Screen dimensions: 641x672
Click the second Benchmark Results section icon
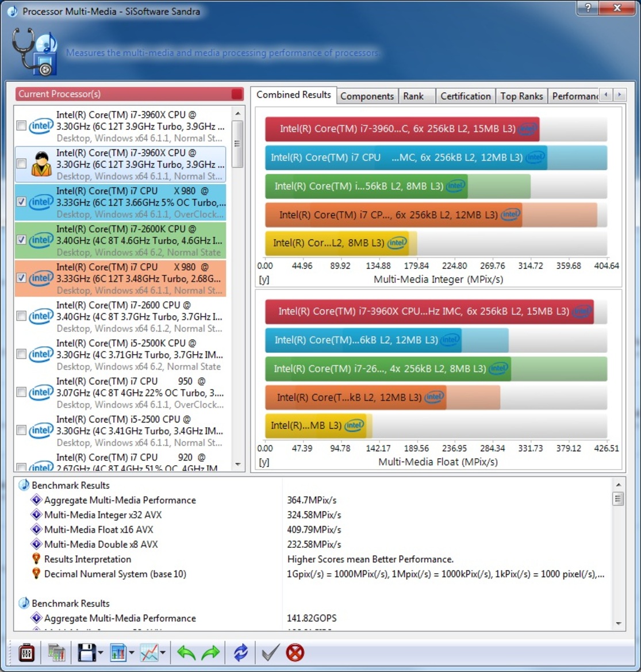24,603
